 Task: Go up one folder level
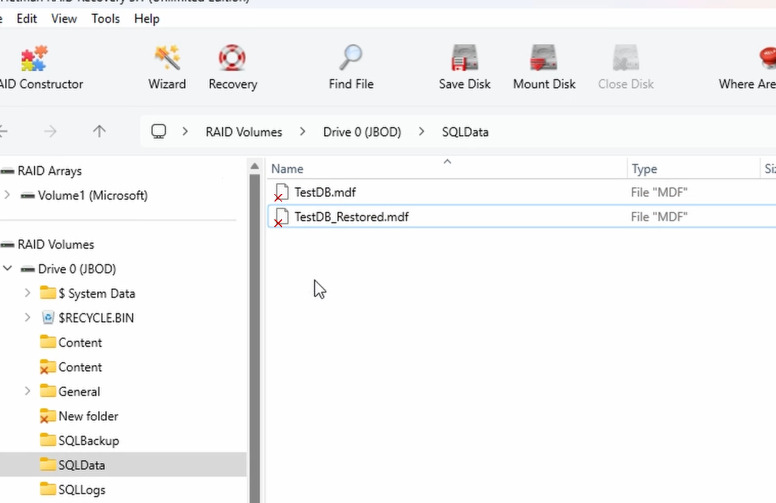pos(99,131)
